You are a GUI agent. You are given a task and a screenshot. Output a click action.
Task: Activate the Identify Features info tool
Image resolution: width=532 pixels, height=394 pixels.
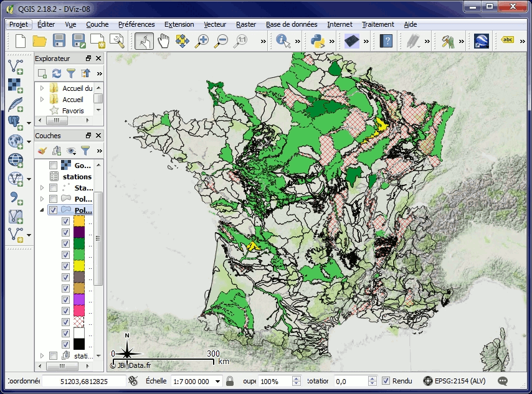point(283,41)
